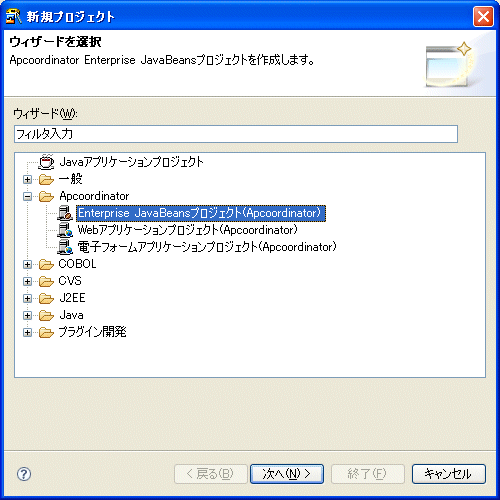
Task: Click the プラグイン開発 folder icon
Action: click(46, 332)
